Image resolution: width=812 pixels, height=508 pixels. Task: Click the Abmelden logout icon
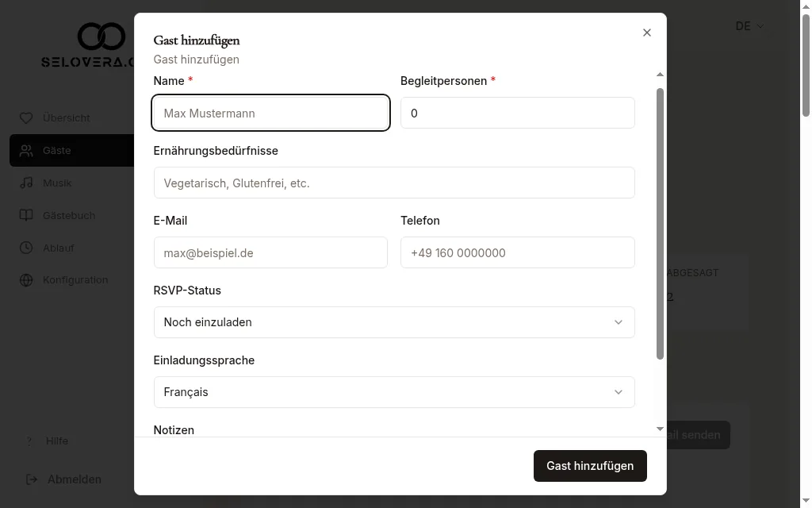(32, 479)
